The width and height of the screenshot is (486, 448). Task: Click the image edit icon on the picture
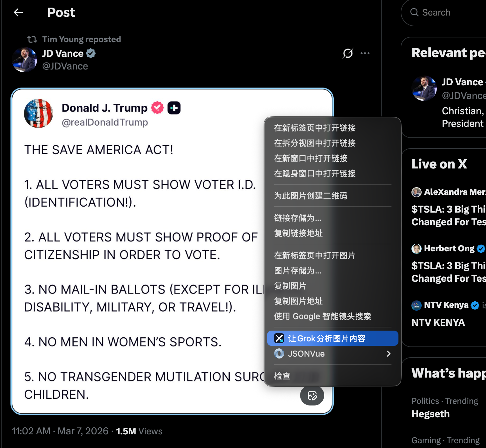pyautogui.click(x=312, y=396)
